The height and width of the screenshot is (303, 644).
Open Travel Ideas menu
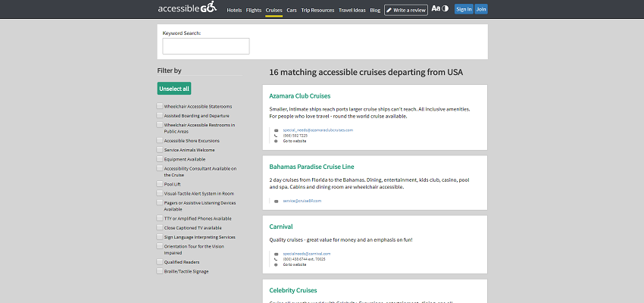pos(352,11)
